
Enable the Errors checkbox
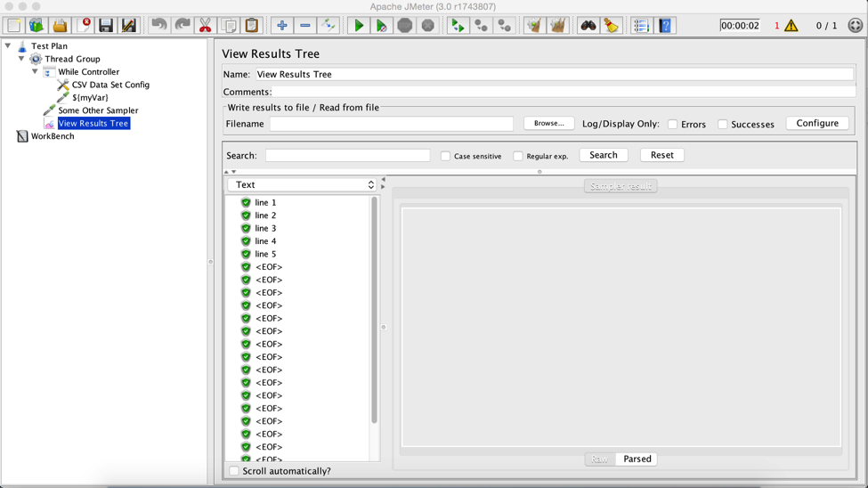(x=673, y=124)
